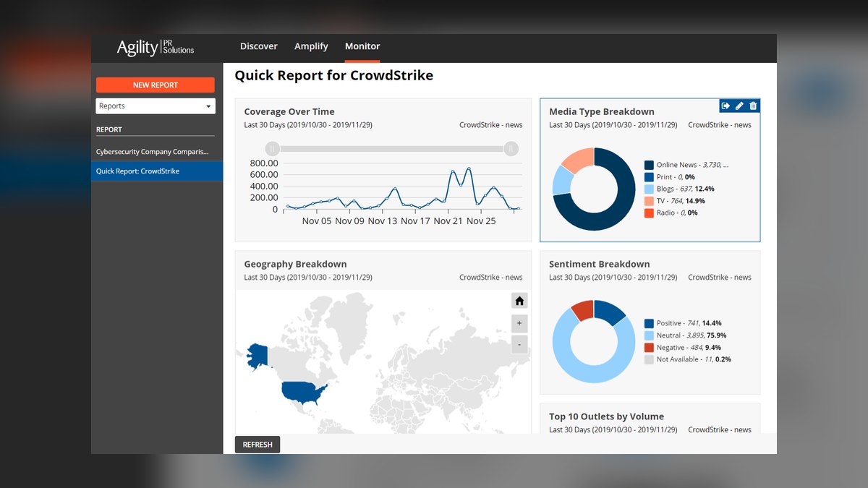Click the Blogs legend swatch
The image size is (868, 488).
(x=649, y=189)
